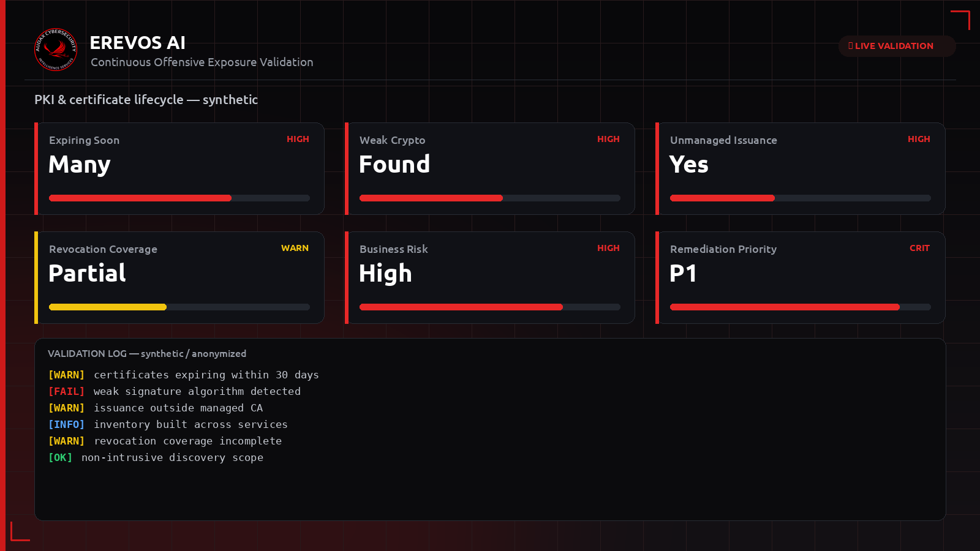Click the 'High' value in Business Risk
Image resolution: width=980 pixels, height=551 pixels.
385,273
